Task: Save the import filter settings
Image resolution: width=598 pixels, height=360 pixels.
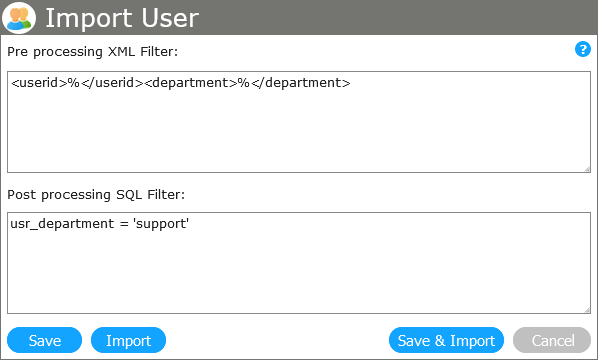Action: tap(45, 340)
